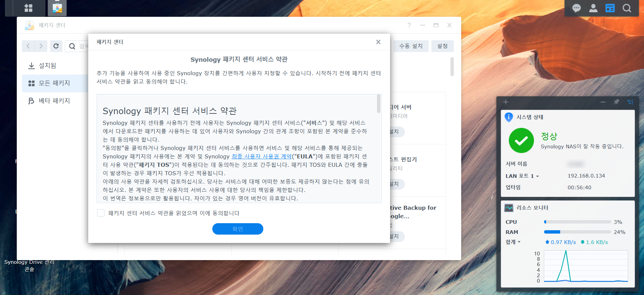Click the IP address 192.168.0.134

coord(586,176)
